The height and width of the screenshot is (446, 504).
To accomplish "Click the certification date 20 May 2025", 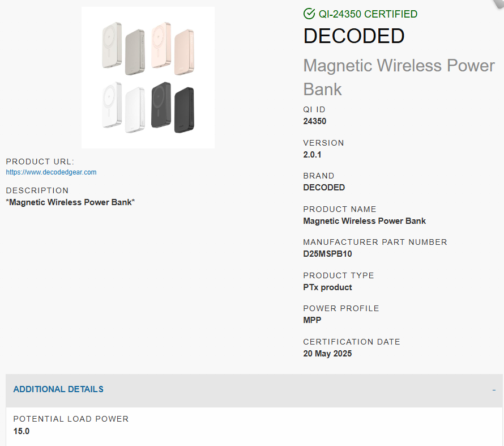I will [x=327, y=354].
